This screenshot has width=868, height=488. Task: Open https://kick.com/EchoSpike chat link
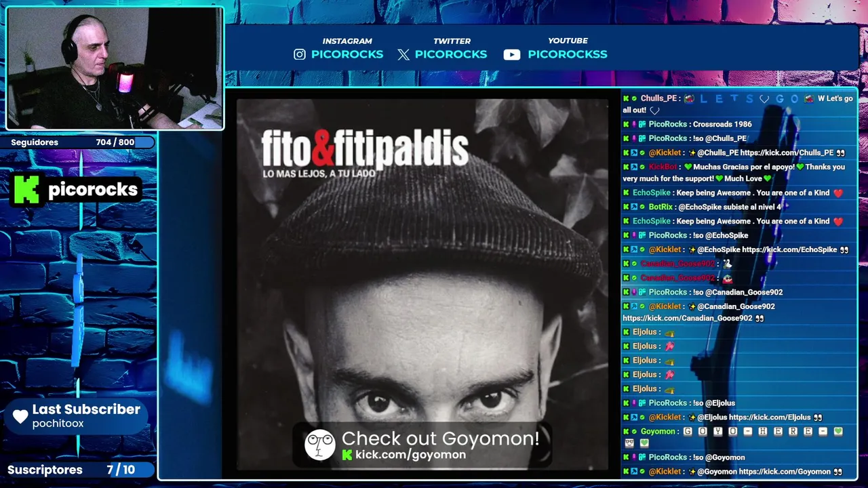pyautogui.click(x=789, y=250)
